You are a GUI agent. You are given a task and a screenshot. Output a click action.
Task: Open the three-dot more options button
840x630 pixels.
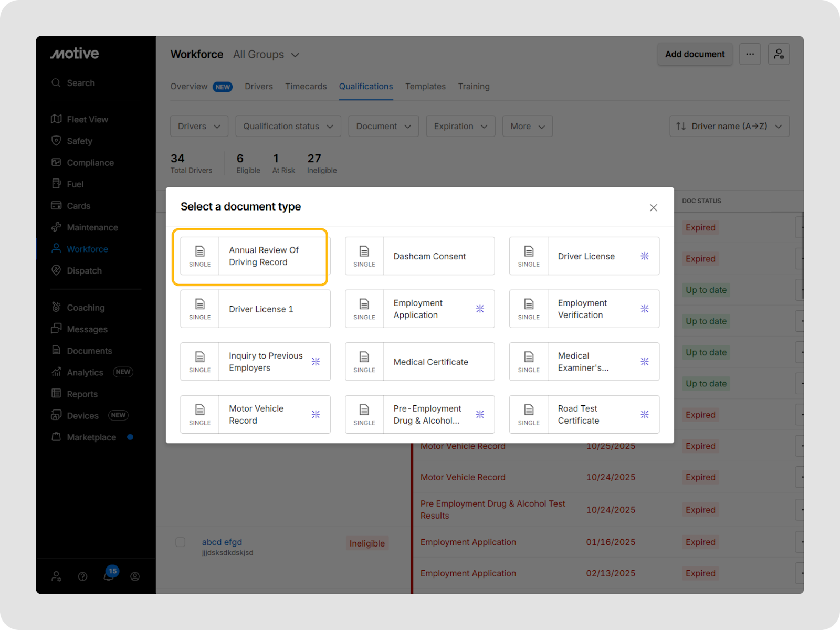750,54
